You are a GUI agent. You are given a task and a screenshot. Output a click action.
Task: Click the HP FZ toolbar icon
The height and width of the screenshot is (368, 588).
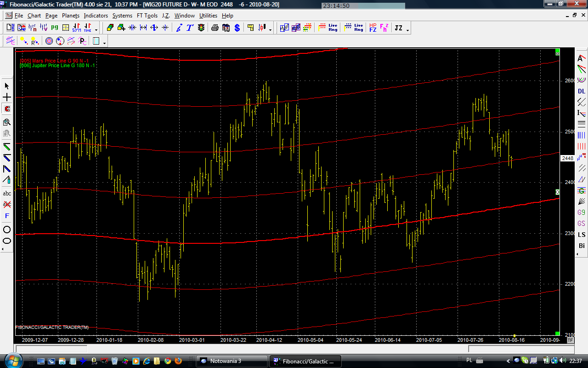point(373,28)
